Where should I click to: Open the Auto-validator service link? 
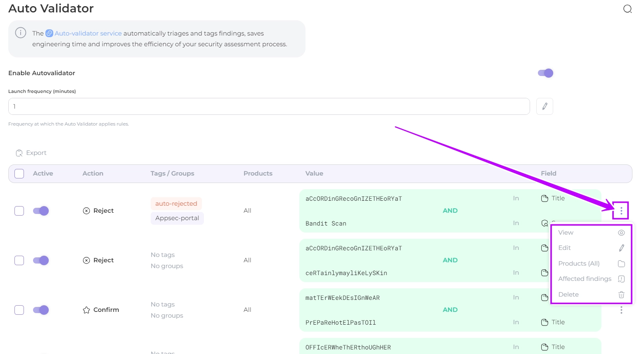click(x=88, y=33)
